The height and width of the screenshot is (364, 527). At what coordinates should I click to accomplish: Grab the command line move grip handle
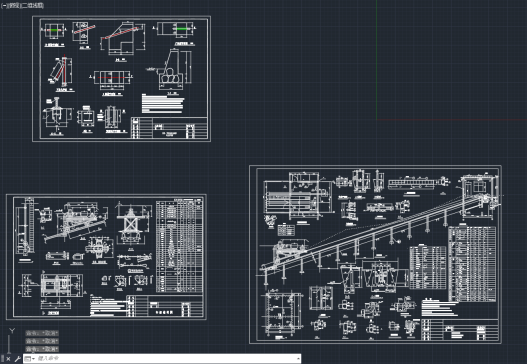click(2, 359)
